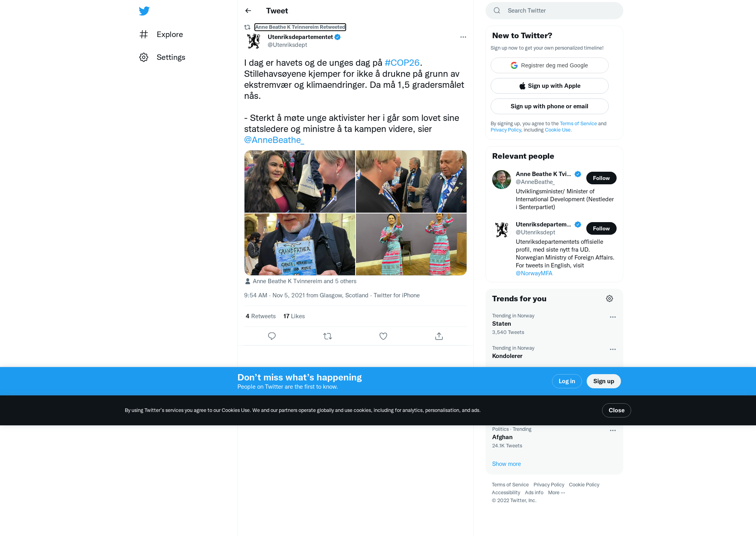Screen dimensions: 756x536
Task: Click Show more under trends
Action: (506, 464)
